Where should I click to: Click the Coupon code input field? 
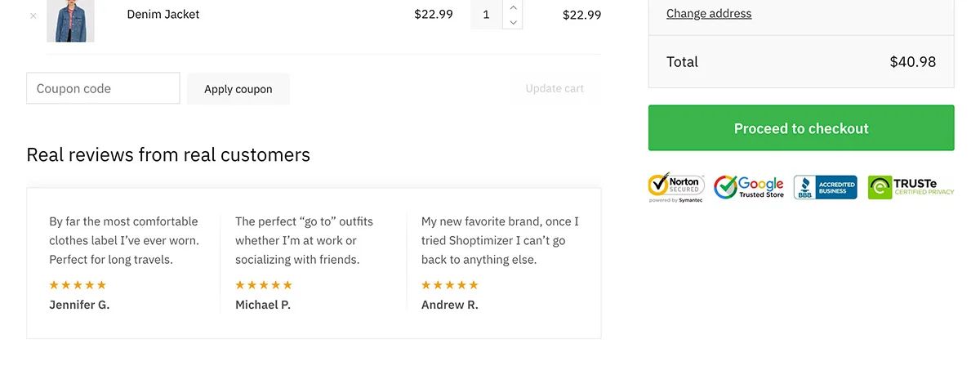(x=103, y=88)
